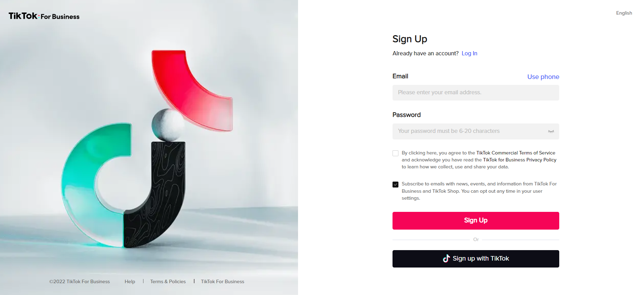Open the Log In link
The width and height of the screenshot is (644, 295).
pos(469,54)
